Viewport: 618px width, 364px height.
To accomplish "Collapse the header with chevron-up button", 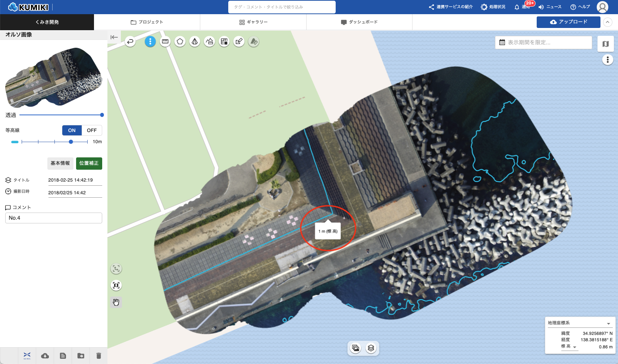I will (608, 22).
